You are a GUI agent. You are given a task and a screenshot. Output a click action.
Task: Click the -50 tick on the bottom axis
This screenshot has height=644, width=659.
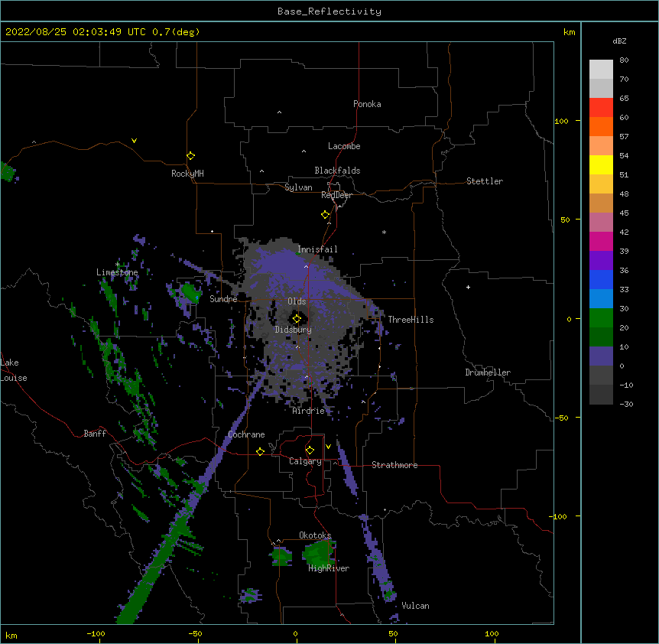click(196, 634)
